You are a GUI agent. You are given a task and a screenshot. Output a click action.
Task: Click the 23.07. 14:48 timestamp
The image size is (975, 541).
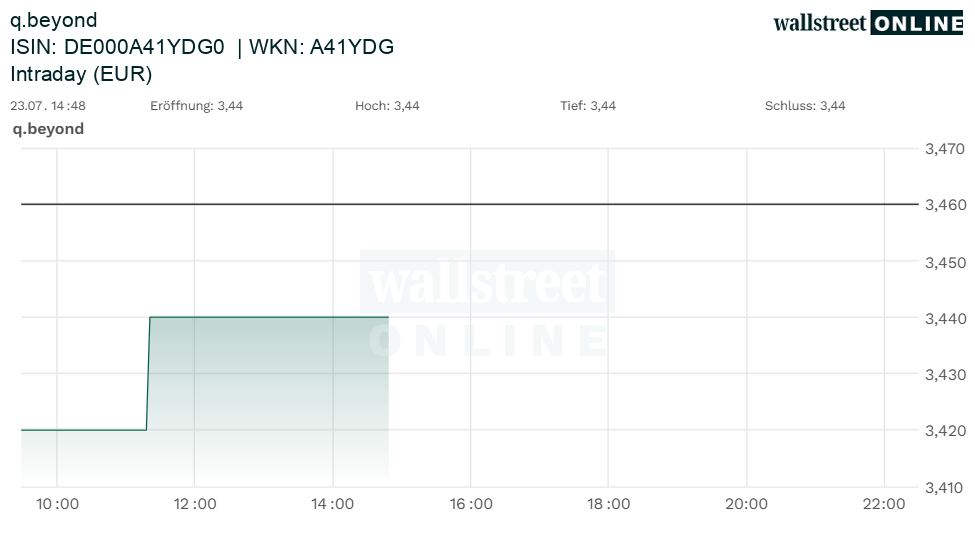(x=48, y=106)
